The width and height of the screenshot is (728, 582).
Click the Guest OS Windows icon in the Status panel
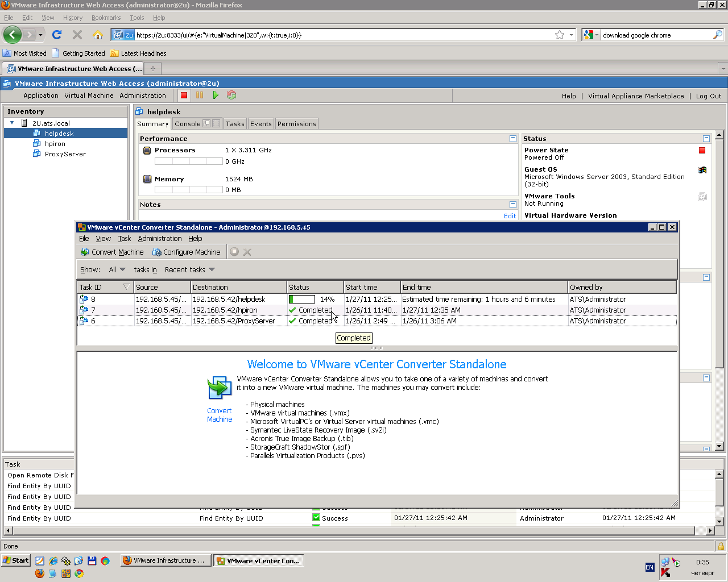tap(702, 170)
